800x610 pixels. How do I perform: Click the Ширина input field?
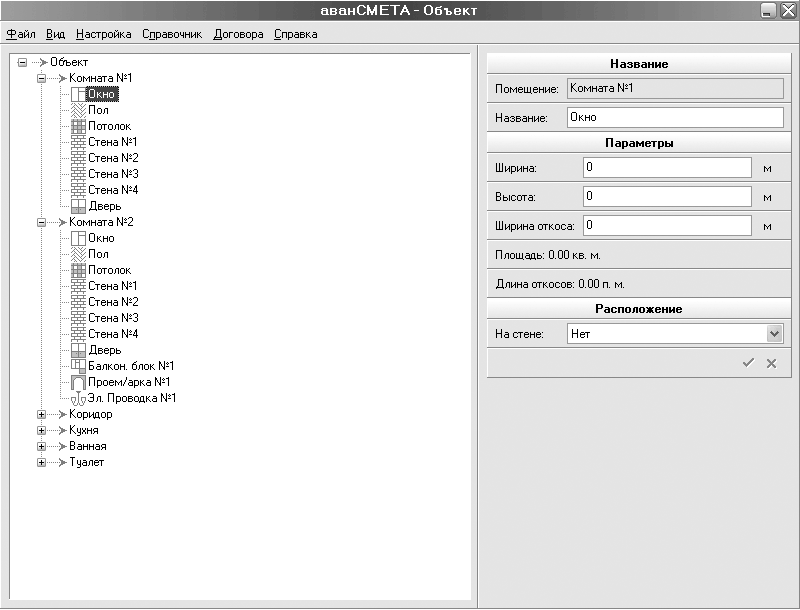point(667,168)
